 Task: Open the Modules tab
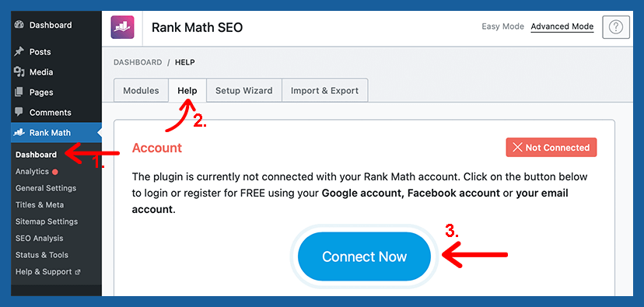pyautogui.click(x=142, y=91)
